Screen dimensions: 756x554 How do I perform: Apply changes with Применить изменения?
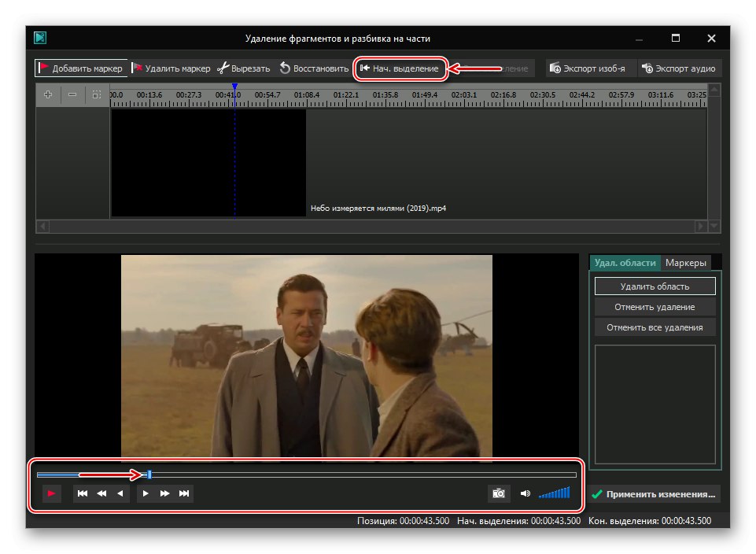655,494
